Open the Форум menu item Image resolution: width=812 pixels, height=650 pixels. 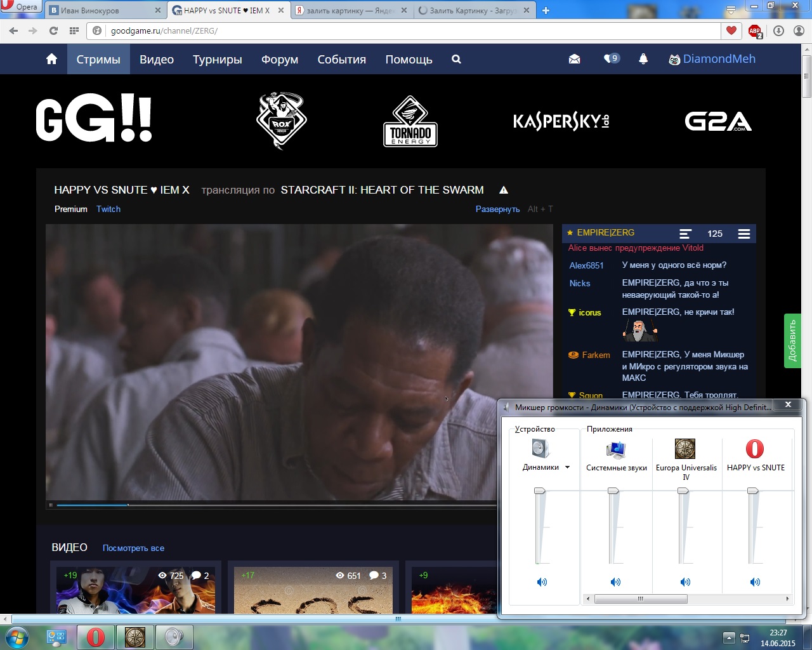(x=280, y=59)
